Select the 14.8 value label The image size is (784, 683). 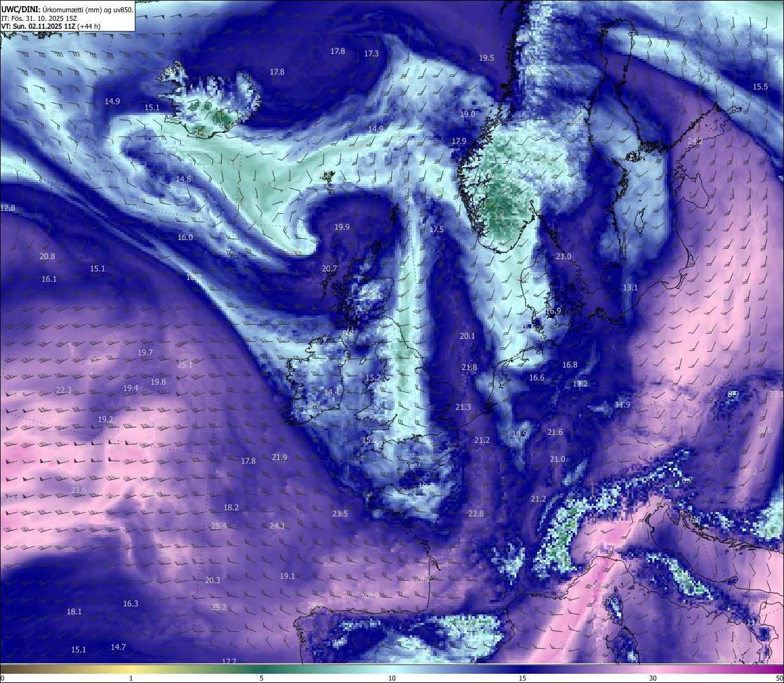(184, 179)
